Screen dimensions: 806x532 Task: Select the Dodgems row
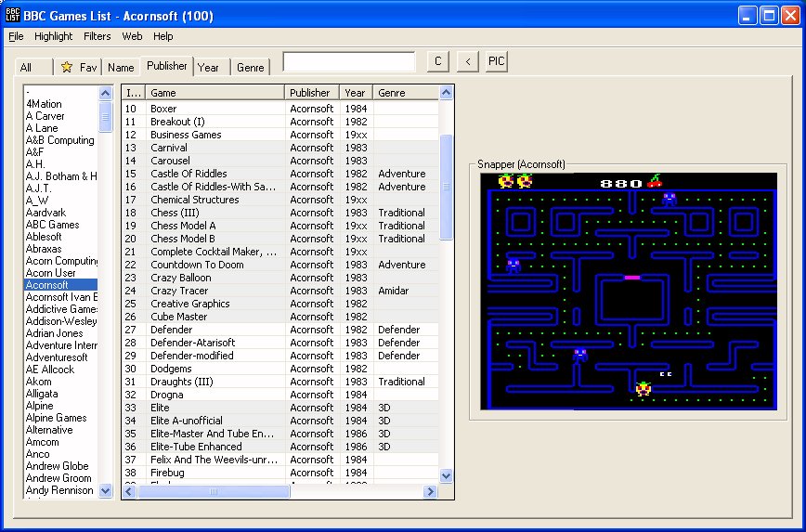pos(280,369)
